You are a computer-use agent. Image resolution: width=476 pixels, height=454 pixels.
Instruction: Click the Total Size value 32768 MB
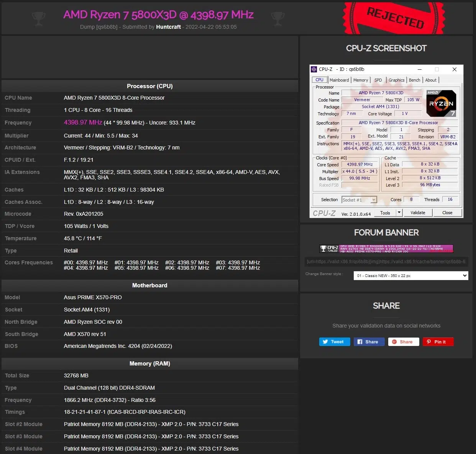pos(76,375)
